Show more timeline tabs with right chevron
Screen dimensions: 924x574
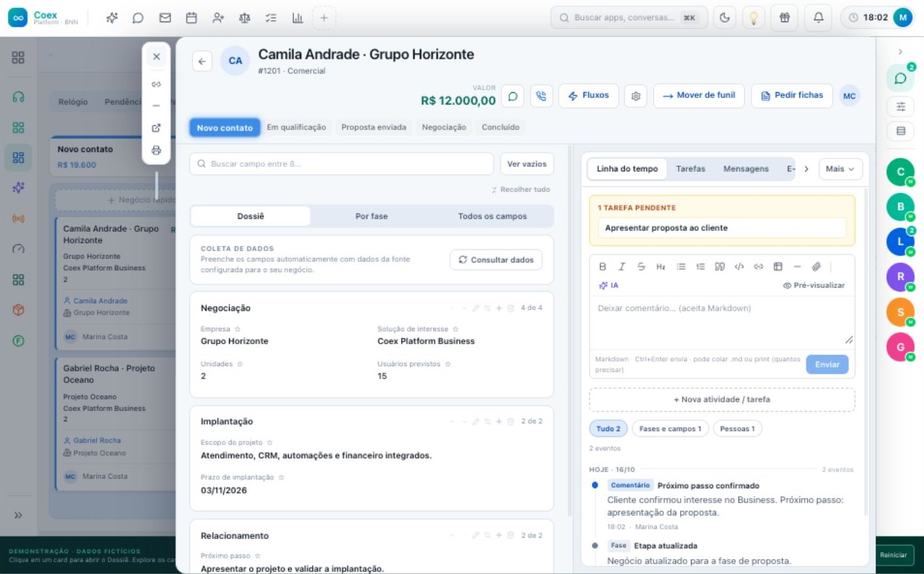[807, 169]
